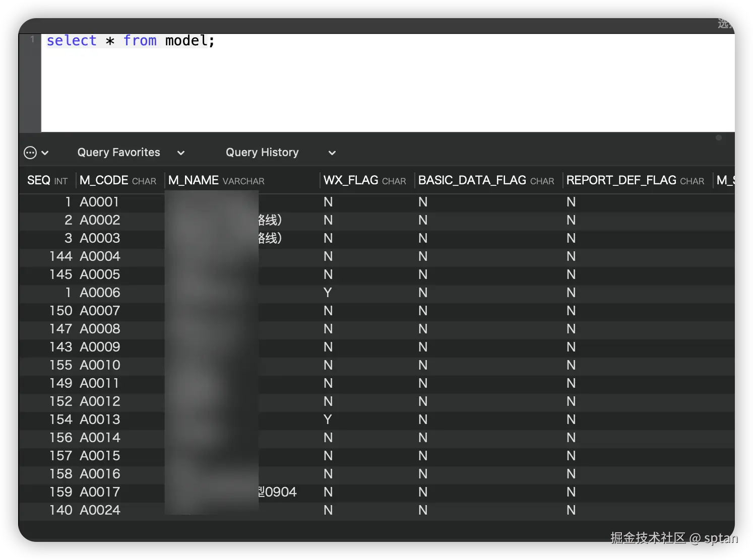Click the WX_FLAG value Y in row A0013
753x560 pixels.
pyautogui.click(x=328, y=419)
